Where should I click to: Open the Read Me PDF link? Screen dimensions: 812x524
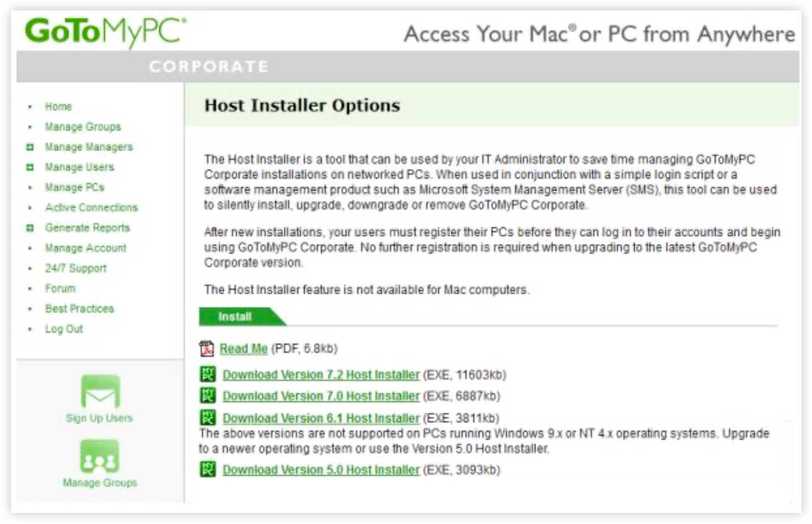click(x=243, y=348)
